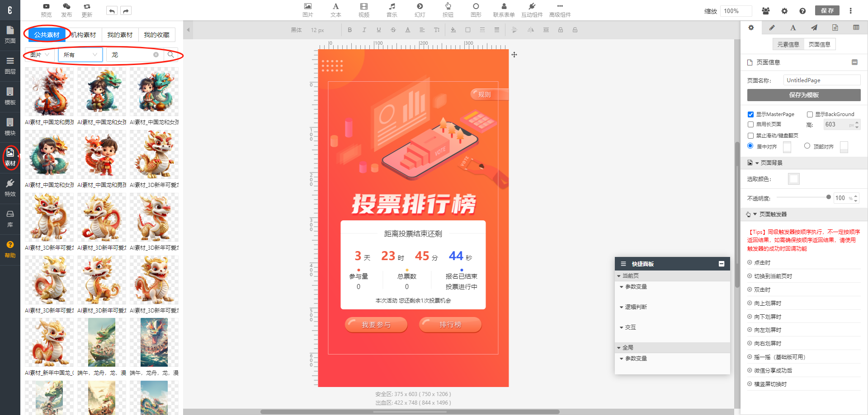Switch to the 公共素材 tab

point(47,35)
